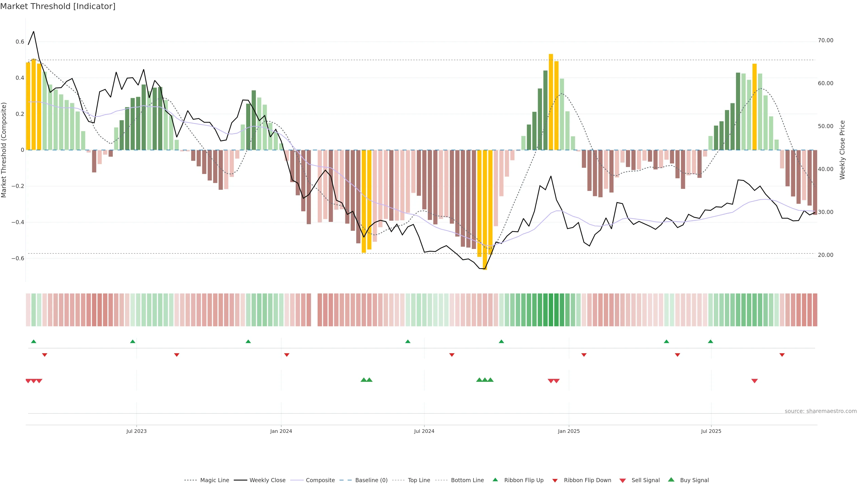The width and height of the screenshot is (868, 488).
Task: Click Sell Signal legend triangle icon
Action: 622,480
